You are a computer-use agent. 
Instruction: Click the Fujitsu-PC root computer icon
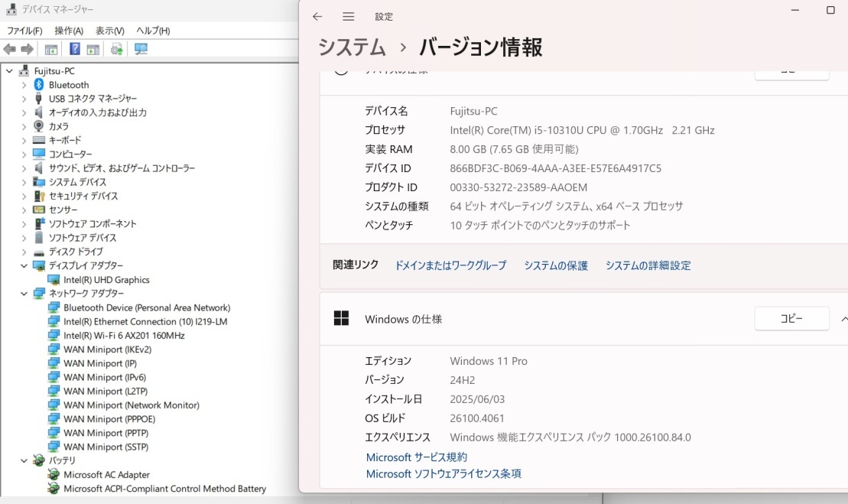(24, 70)
